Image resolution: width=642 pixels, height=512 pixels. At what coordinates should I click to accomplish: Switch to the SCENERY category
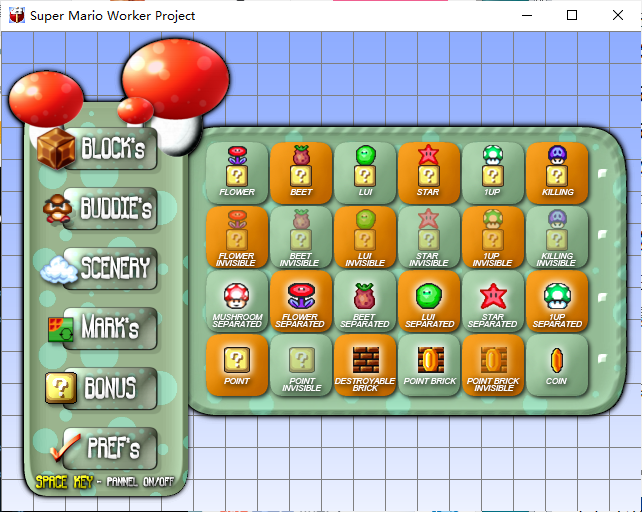[x=99, y=268]
